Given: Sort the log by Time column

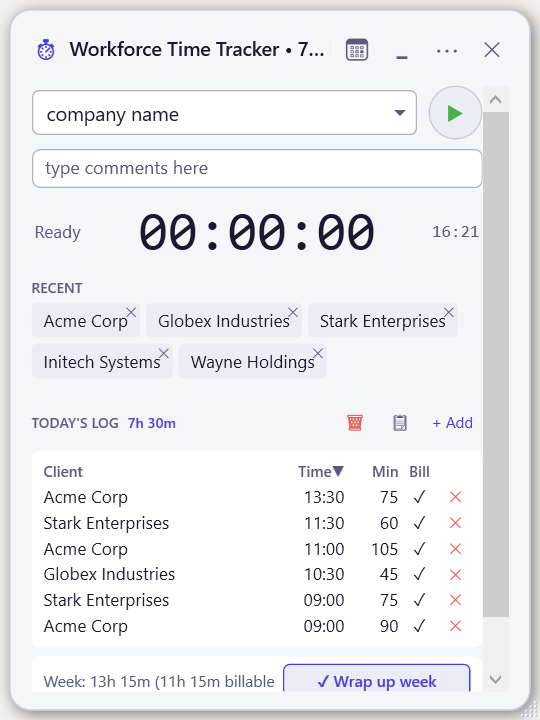Looking at the screenshot, I should pyautogui.click(x=321, y=472).
